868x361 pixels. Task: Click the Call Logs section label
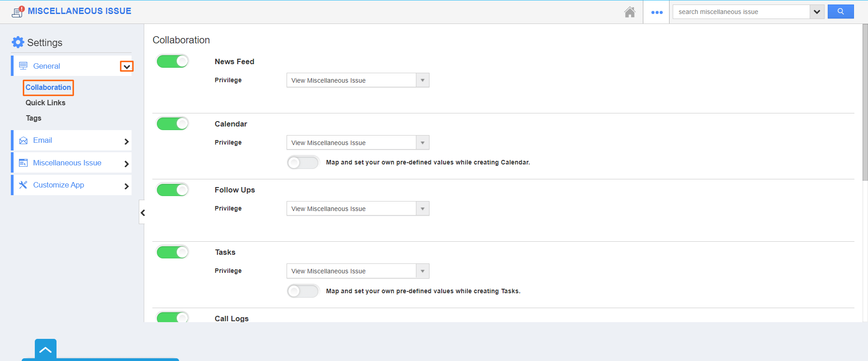point(231,319)
